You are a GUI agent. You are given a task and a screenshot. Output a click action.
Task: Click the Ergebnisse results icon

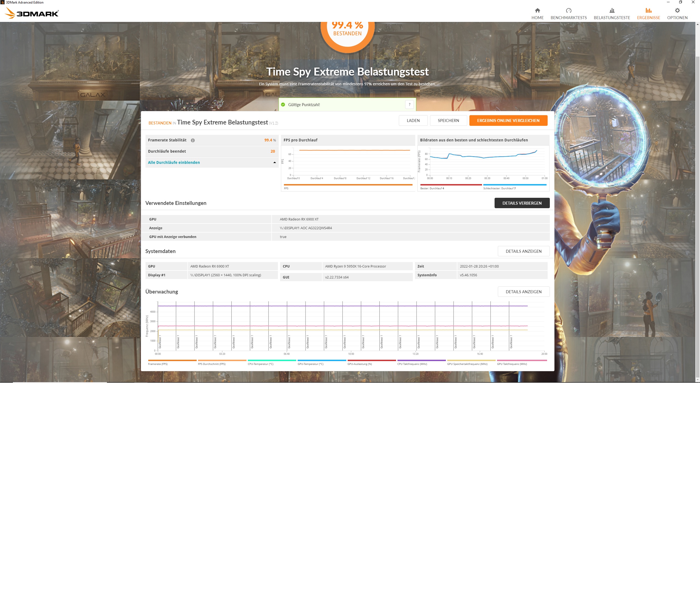(648, 10)
